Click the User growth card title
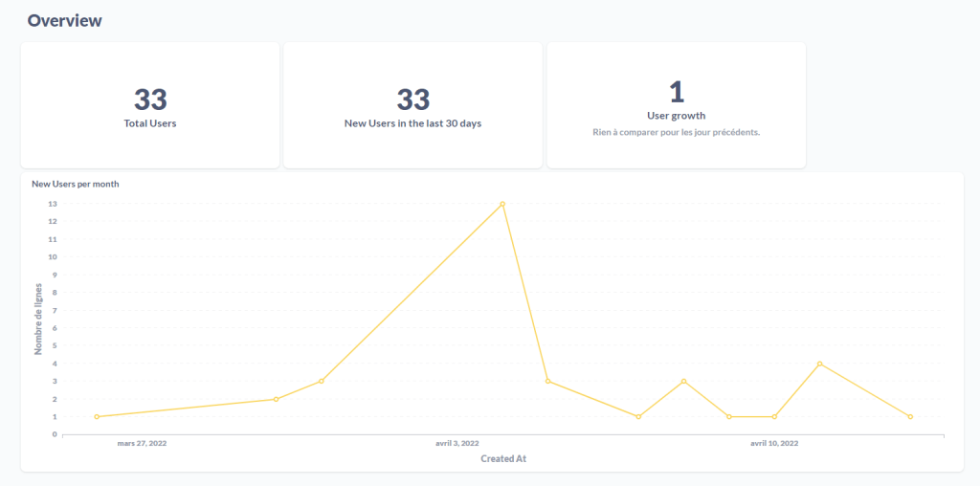This screenshot has width=980, height=486. tap(676, 116)
